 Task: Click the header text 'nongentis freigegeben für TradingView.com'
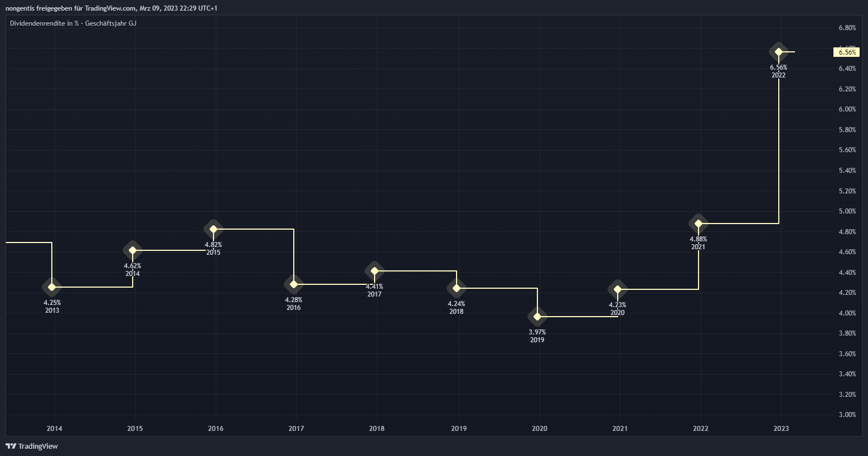(70, 8)
